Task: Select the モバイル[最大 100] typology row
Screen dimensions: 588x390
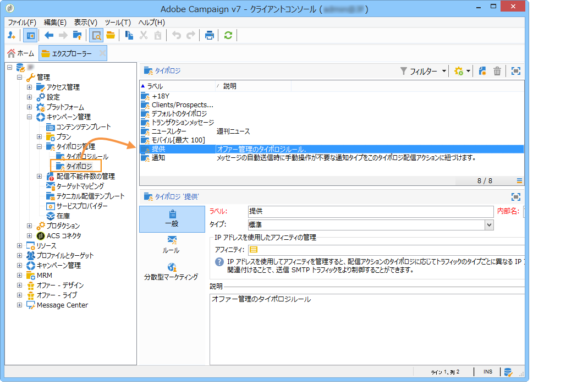Action: pos(332,140)
